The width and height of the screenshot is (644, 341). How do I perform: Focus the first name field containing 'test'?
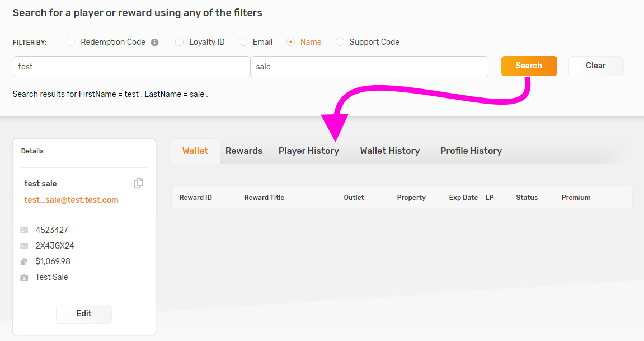131,67
